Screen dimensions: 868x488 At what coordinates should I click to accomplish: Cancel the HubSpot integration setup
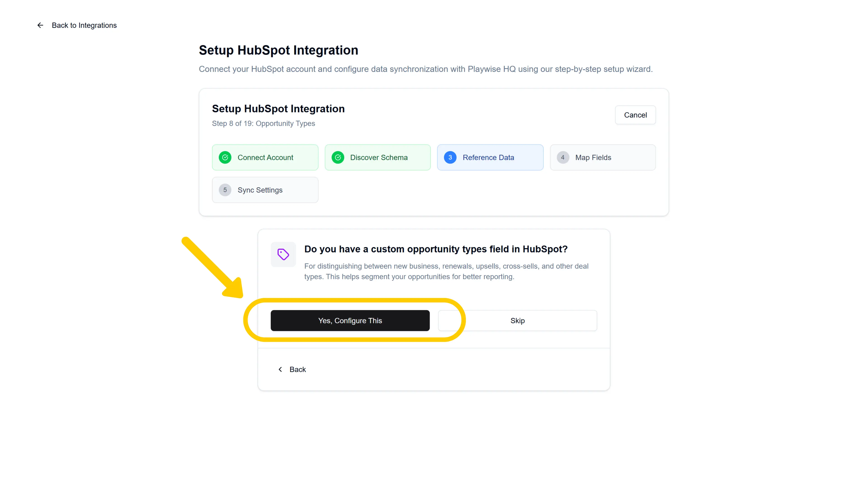(635, 115)
